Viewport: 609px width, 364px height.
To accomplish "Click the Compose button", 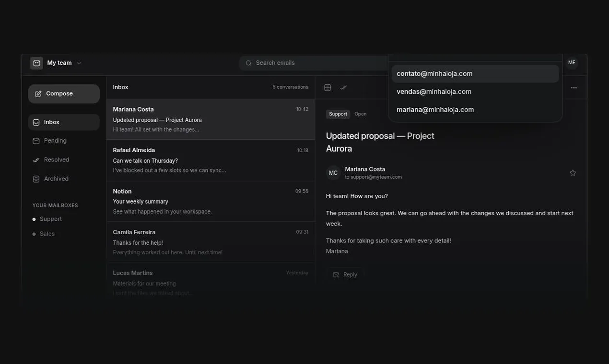I will click(64, 94).
